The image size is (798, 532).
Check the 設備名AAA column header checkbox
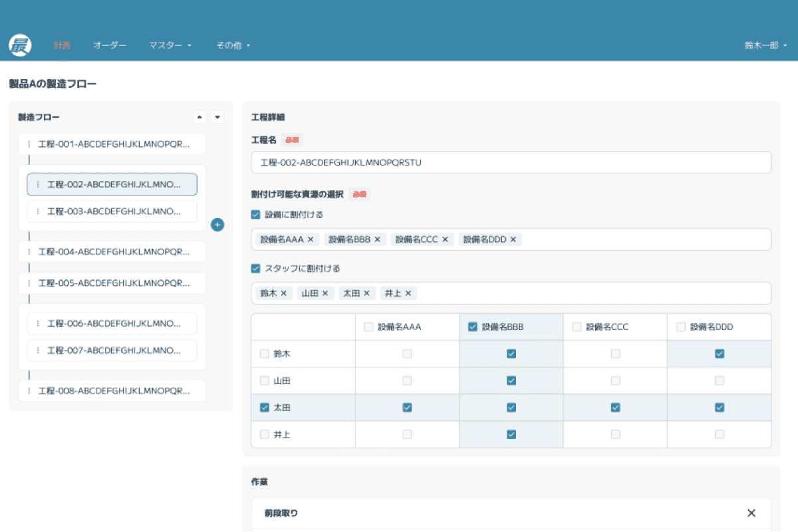coord(368,327)
